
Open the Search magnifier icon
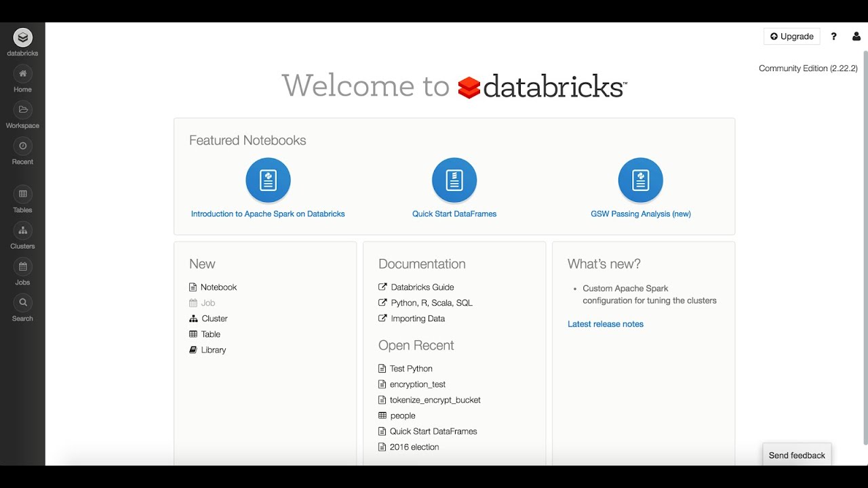coord(22,302)
